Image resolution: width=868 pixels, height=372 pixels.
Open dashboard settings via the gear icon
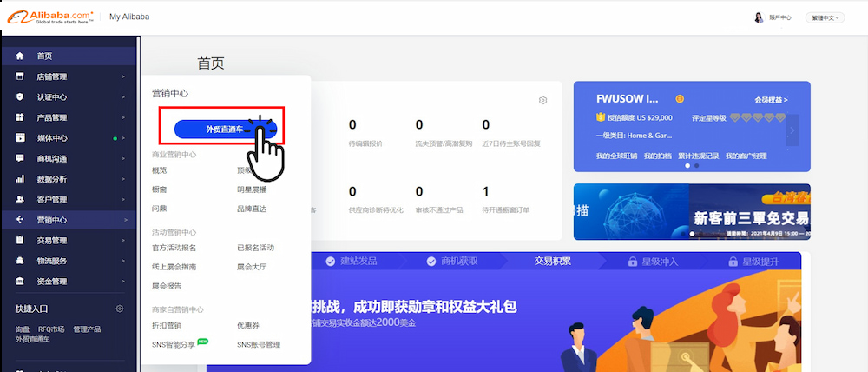click(x=542, y=100)
